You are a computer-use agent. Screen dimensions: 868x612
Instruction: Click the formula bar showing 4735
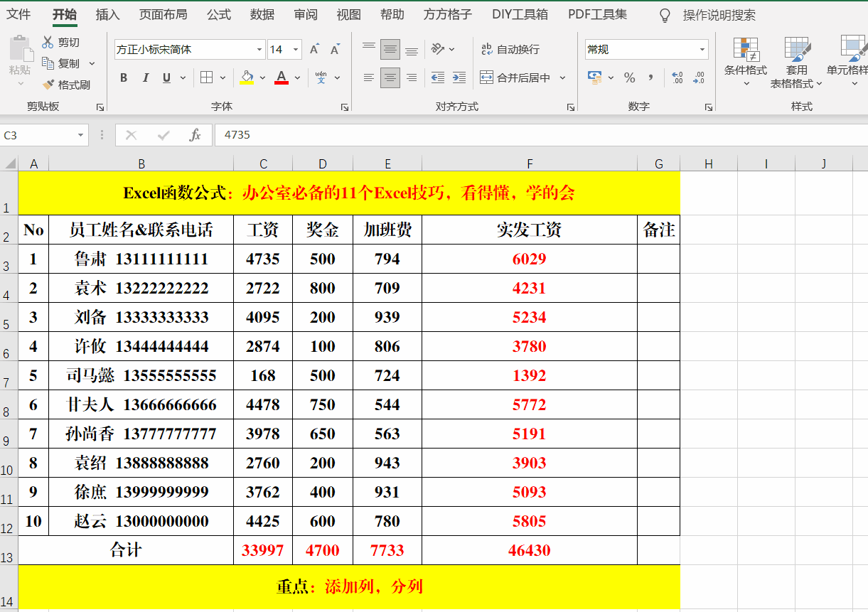pos(540,135)
